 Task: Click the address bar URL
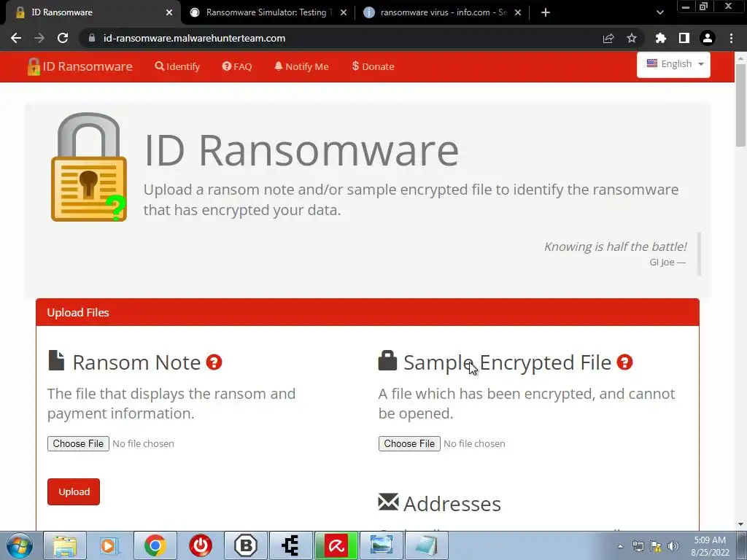194,38
